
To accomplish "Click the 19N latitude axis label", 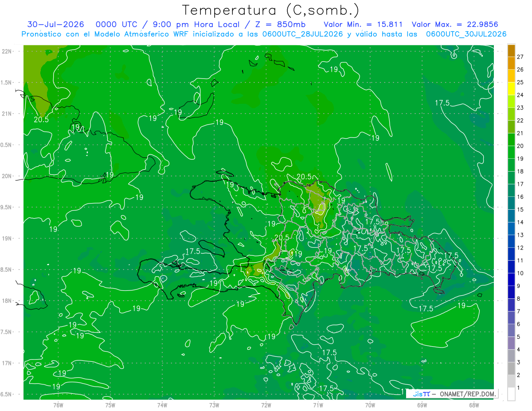I will click(6, 239).
